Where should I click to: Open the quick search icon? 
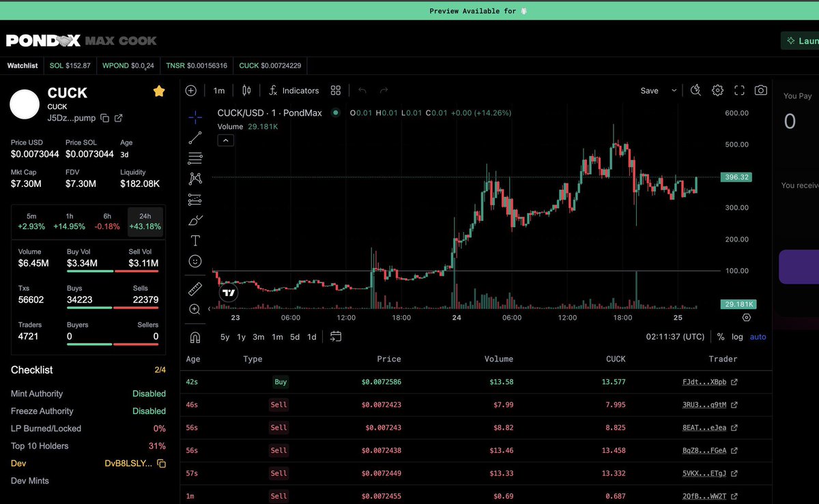(x=695, y=90)
